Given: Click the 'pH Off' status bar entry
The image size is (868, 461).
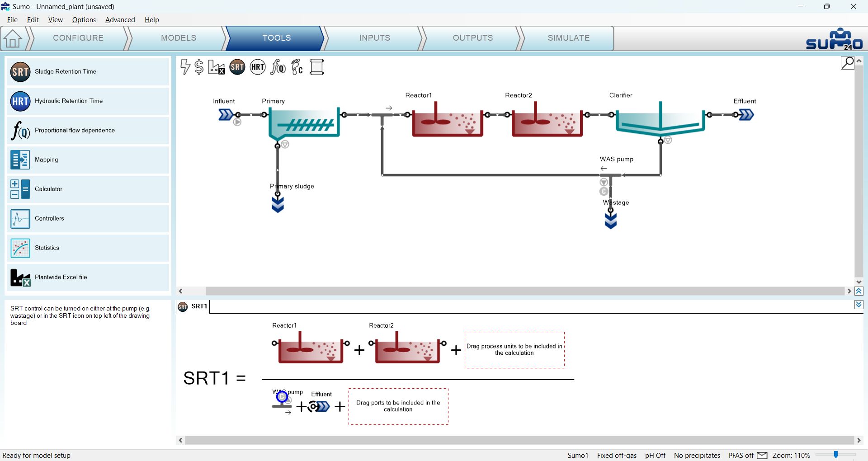Looking at the screenshot, I should tap(655, 456).
